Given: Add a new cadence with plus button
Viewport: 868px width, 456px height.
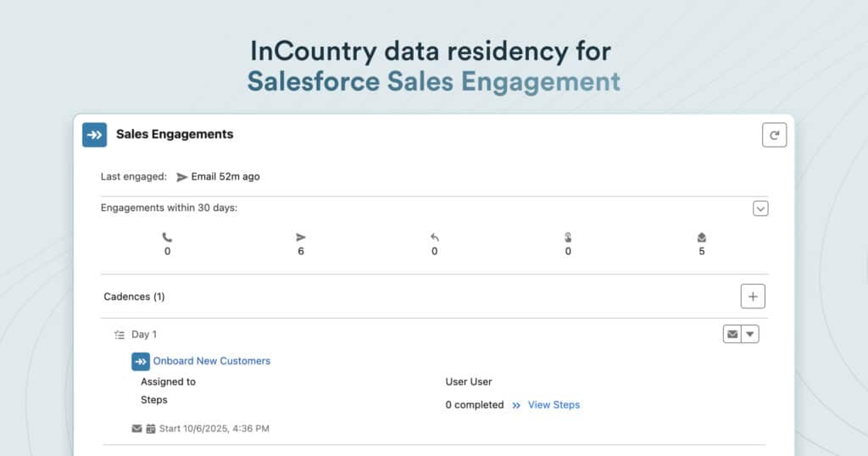Looking at the screenshot, I should click(753, 297).
